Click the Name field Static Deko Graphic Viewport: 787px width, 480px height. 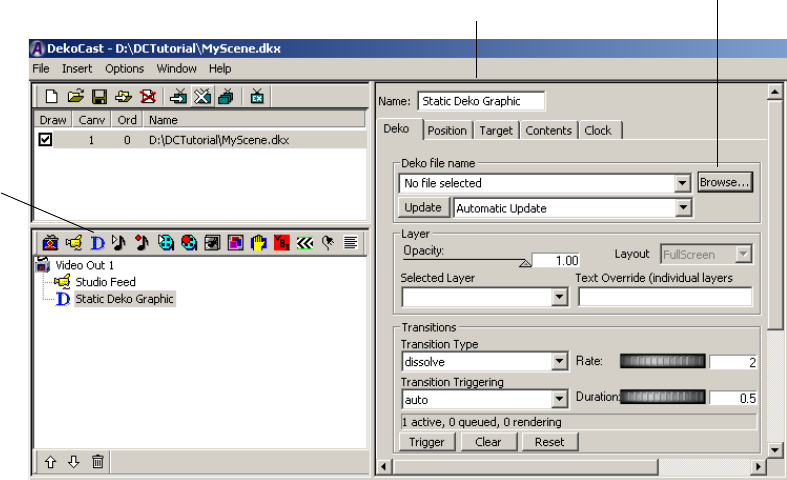pyautogui.click(x=481, y=101)
